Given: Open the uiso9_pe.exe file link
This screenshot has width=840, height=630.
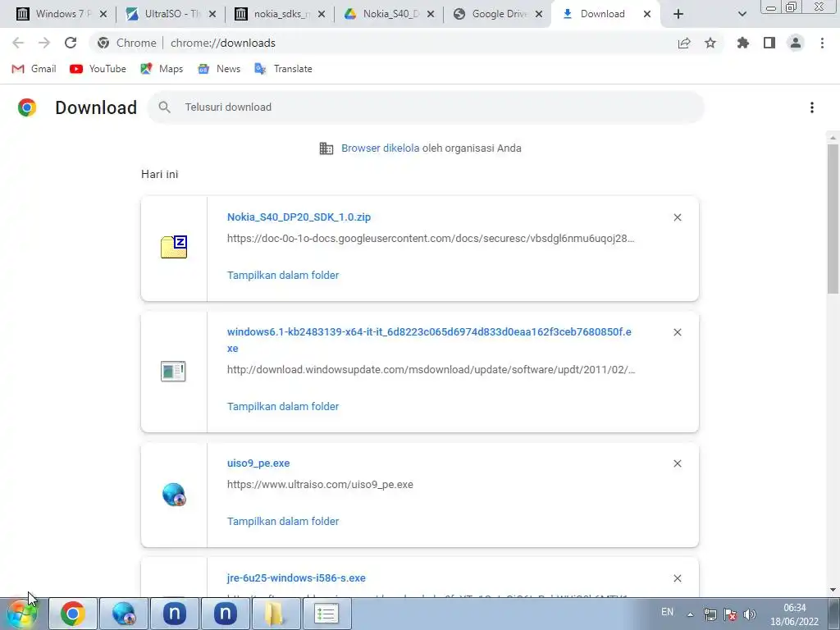Looking at the screenshot, I should pos(258,463).
